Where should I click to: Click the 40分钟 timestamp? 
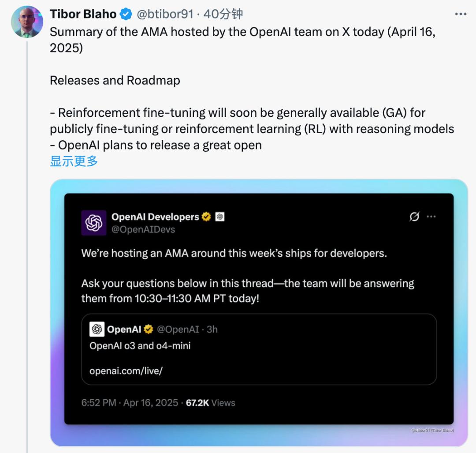click(x=223, y=14)
